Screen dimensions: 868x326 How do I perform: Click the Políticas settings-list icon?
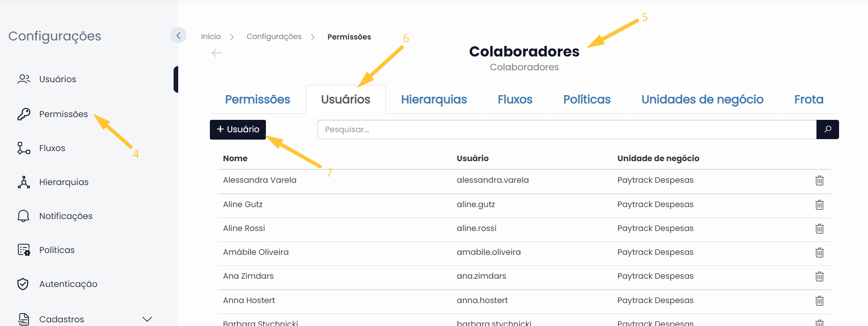[x=24, y=250]
